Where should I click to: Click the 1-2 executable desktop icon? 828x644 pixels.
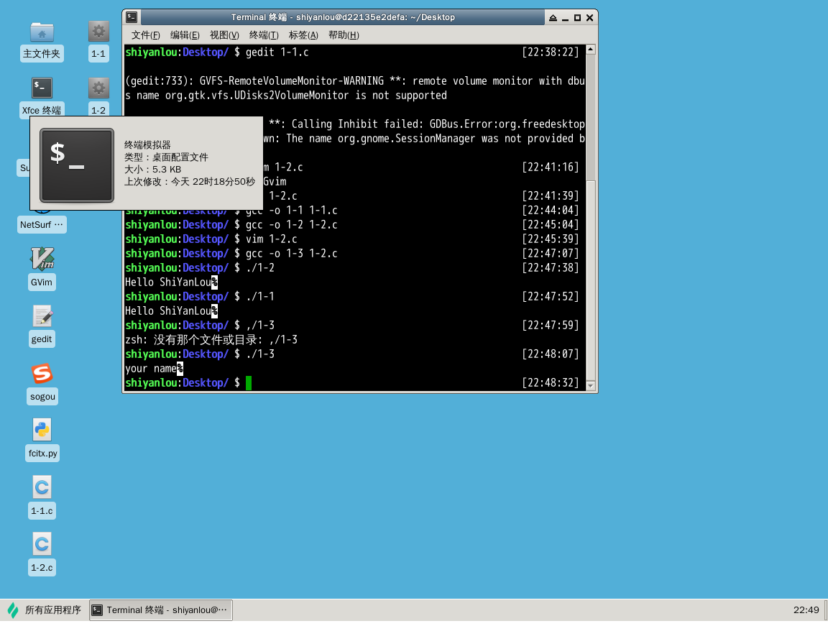pyautogui.click(x=98, y=88)
